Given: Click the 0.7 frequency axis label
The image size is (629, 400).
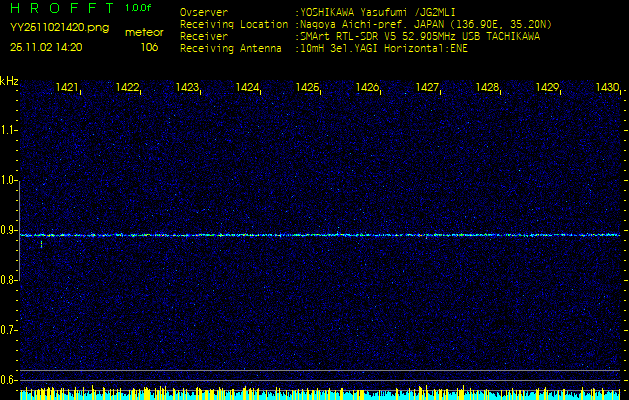Looking at the screenshot, I should (x=9, y=329).
